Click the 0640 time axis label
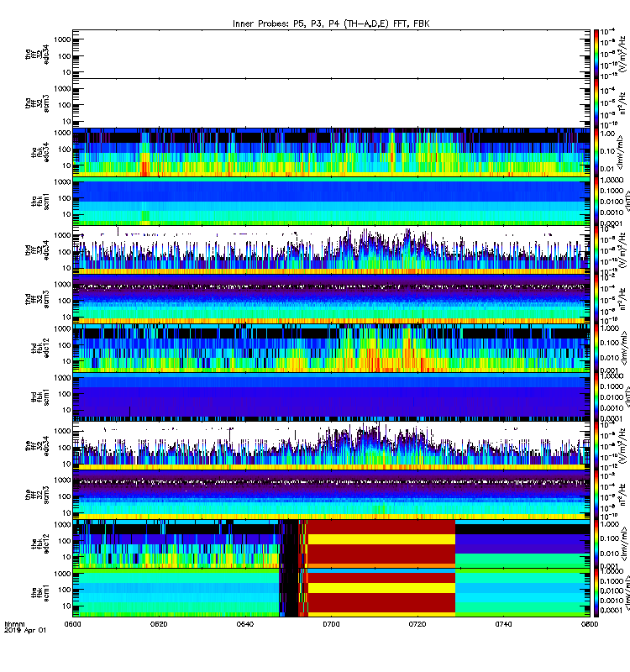The width and height of the screenshot is (630, 672). point(244,624)
